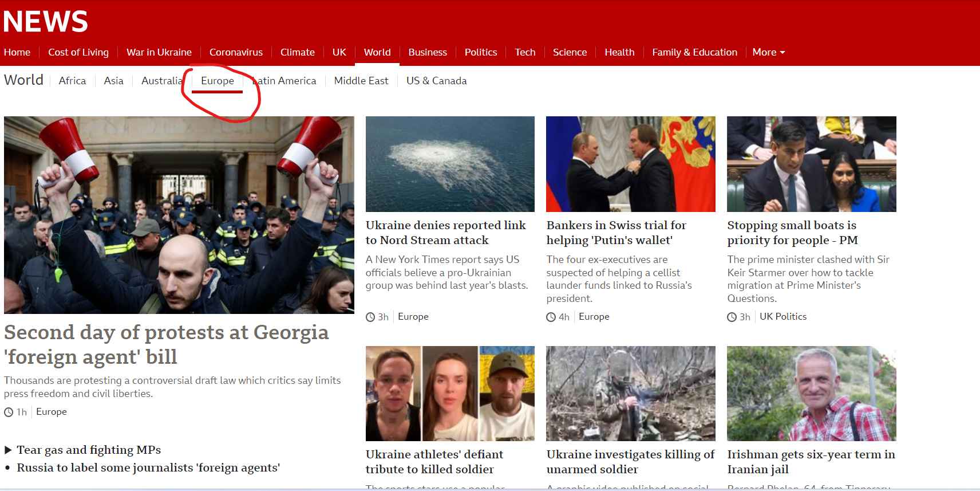Image resolution: width=980 pixels, height=491 pixels.
Task: Open the Georgia protest megaphone photo
Action: point(179,215)
